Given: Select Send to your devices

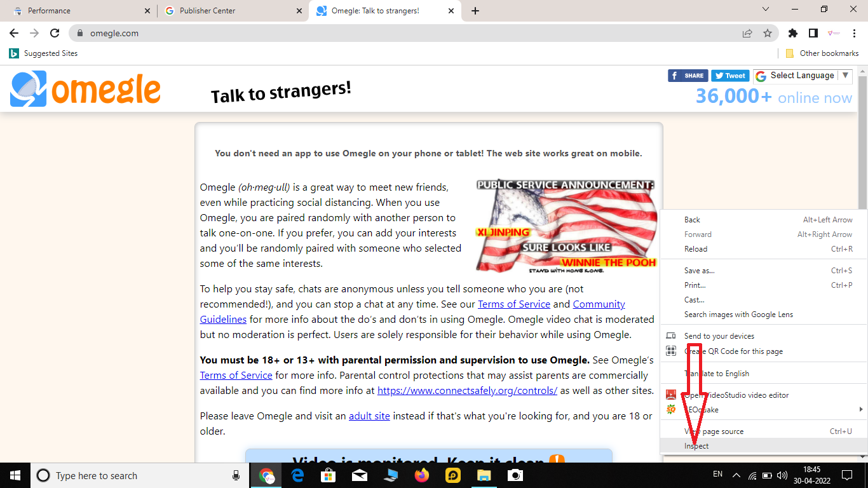Looking at the screenshot, I should tap(764, 336).
